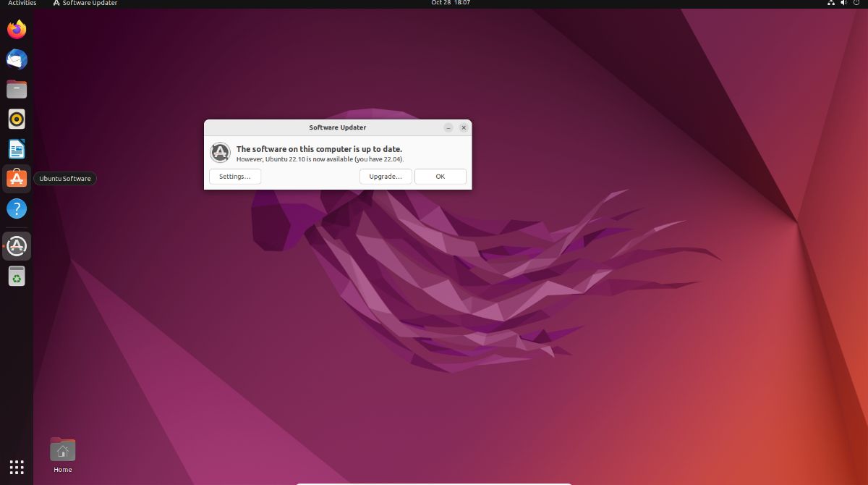Click the Ubuntu 22.10 available message
The height and width of the screenshot is (485, 868).
(x=320, y=159)
